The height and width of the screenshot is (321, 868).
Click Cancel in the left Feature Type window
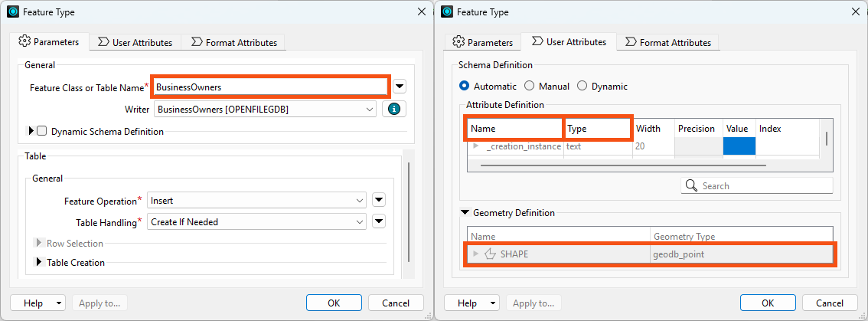pyautogui.click(x=396, y=303)
